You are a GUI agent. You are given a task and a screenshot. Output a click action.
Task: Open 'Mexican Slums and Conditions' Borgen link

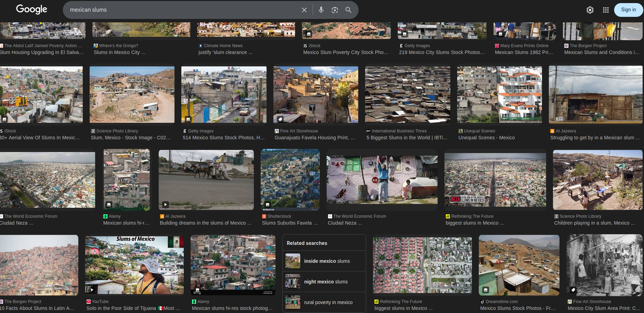coord(602,52)
